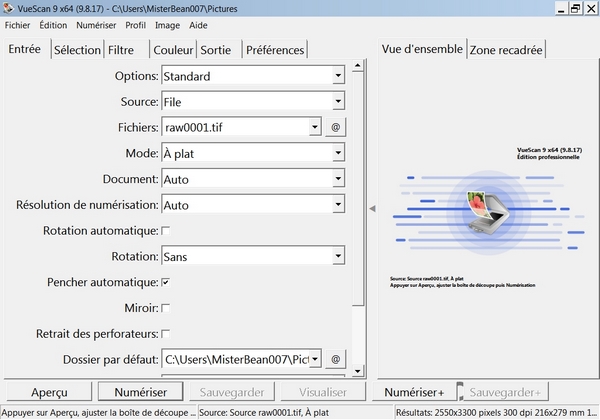
Task: Click the @ button next to Dossier par défaut
Action: pyautogui.click(x=335, y=359)
